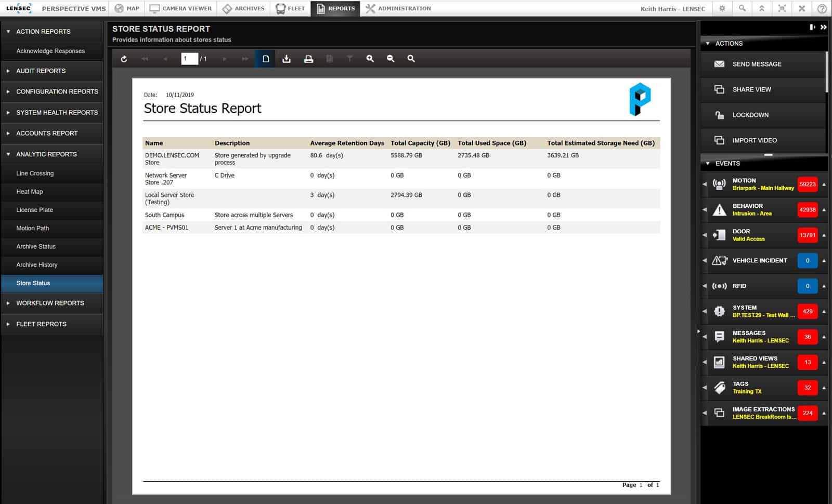Switch to the Archives tab
The height and width of the screenshot is (504, 832).
click(x=243, y=8)
